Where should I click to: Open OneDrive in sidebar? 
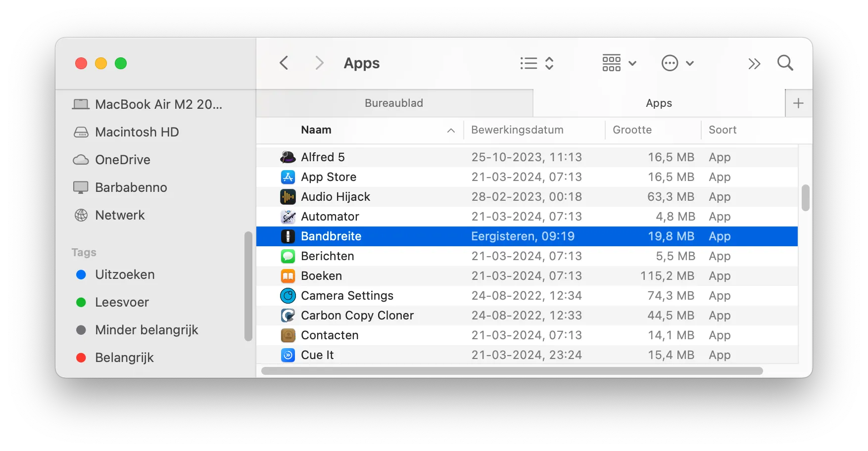[x=112, y=160]
